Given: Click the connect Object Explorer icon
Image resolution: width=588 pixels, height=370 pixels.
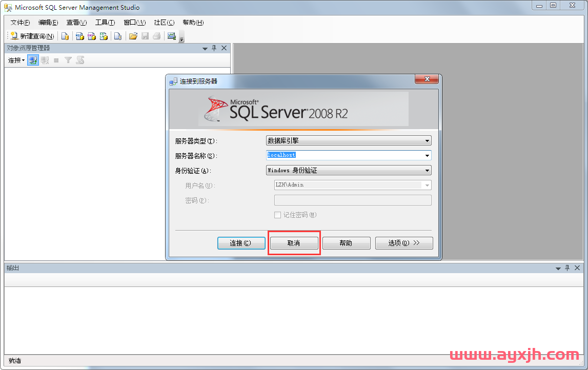Looking at the screenshot, I should tap(33, 60).
